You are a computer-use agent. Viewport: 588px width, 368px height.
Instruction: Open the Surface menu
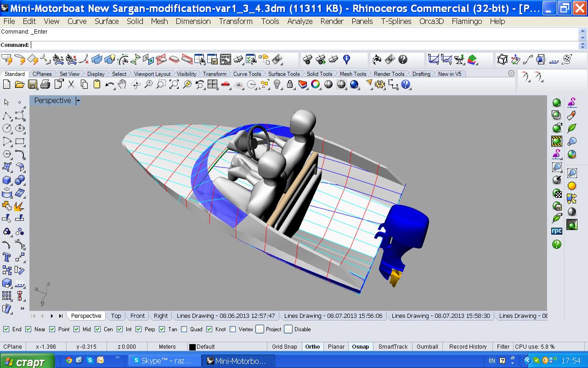tap(107, 21)
